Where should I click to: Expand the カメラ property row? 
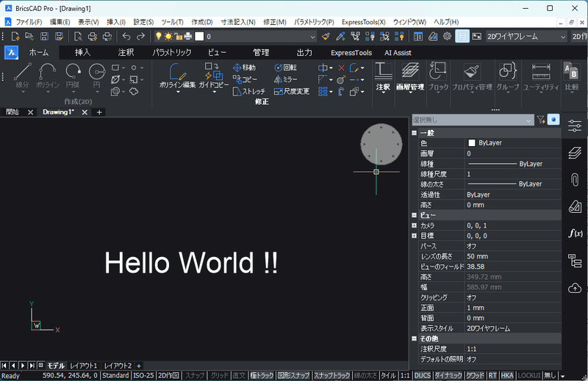414,225
